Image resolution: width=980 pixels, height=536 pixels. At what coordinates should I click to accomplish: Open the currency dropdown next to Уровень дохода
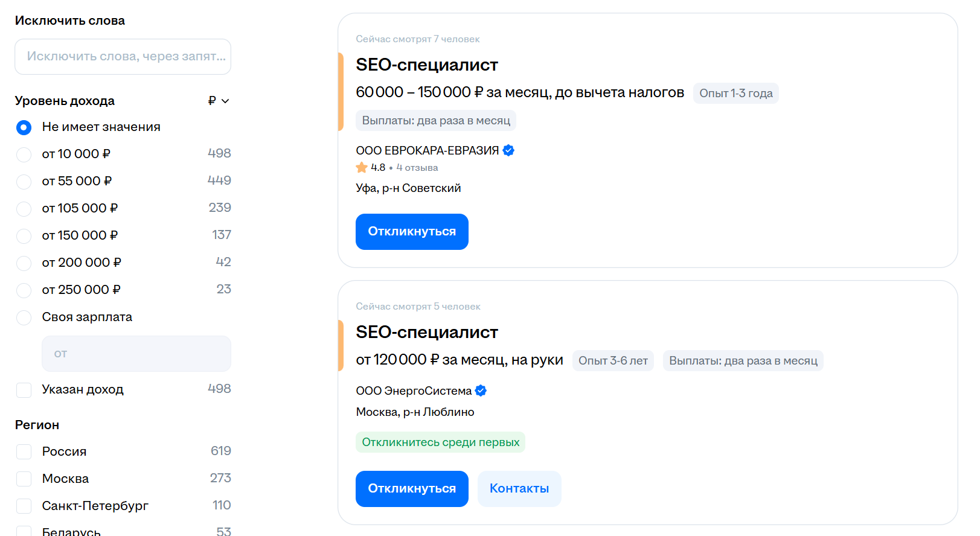[x=219, y=101]
